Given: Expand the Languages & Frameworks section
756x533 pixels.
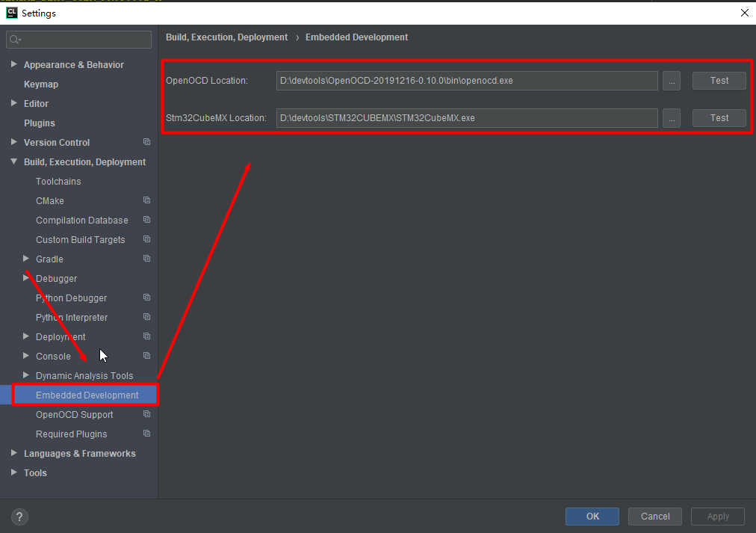Looking at the screenshot, I should (x=14, y=453).
